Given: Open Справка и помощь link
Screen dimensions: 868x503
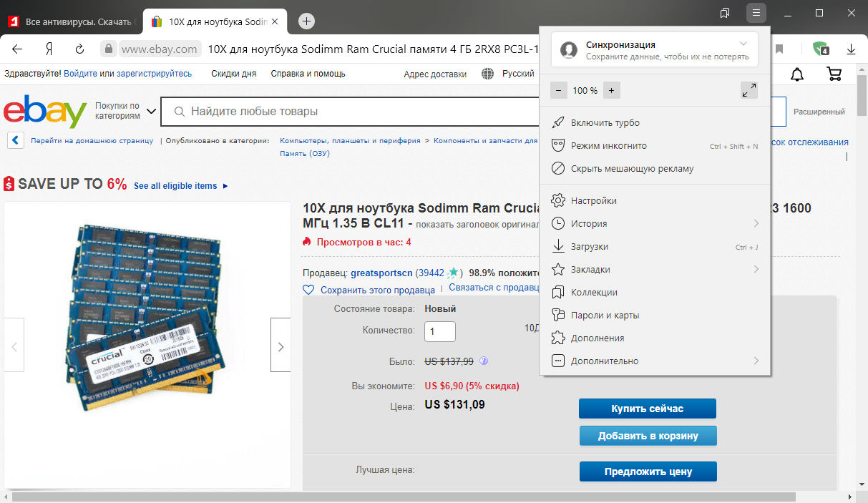Looking at the screenshot, I should pos(308,74).
